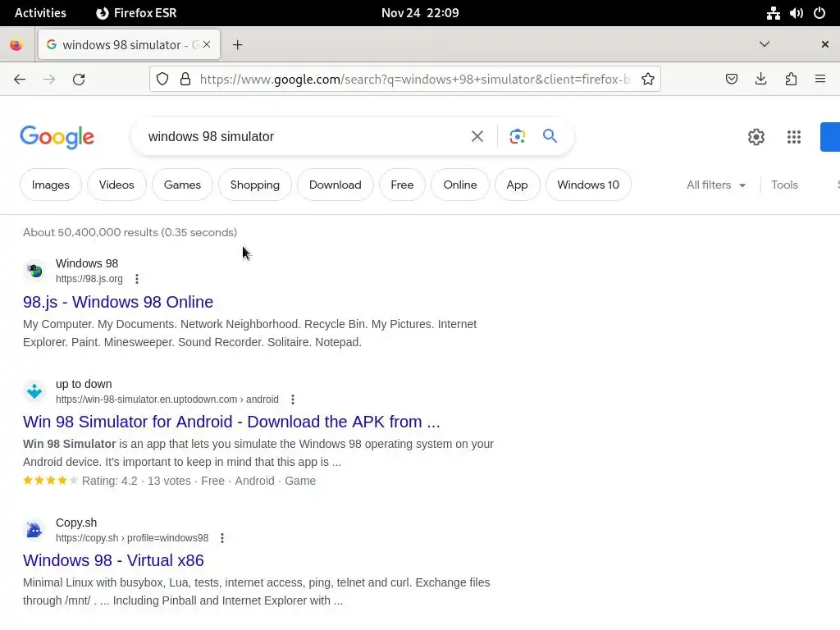Click the browser back arrow
This screenshot has width=840, height=630.
coord(20,80)
